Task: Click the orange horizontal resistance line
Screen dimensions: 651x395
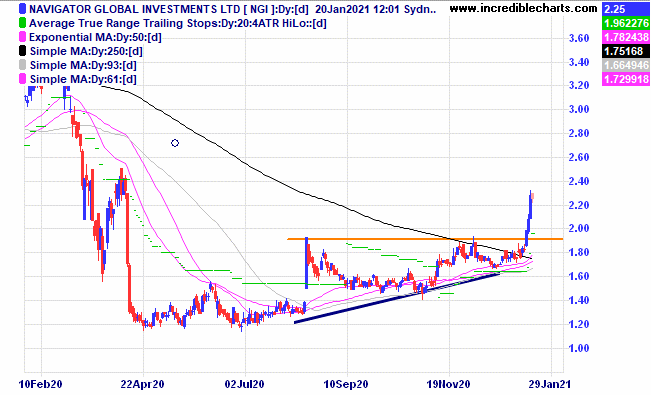Action: [x=425, y=239]
